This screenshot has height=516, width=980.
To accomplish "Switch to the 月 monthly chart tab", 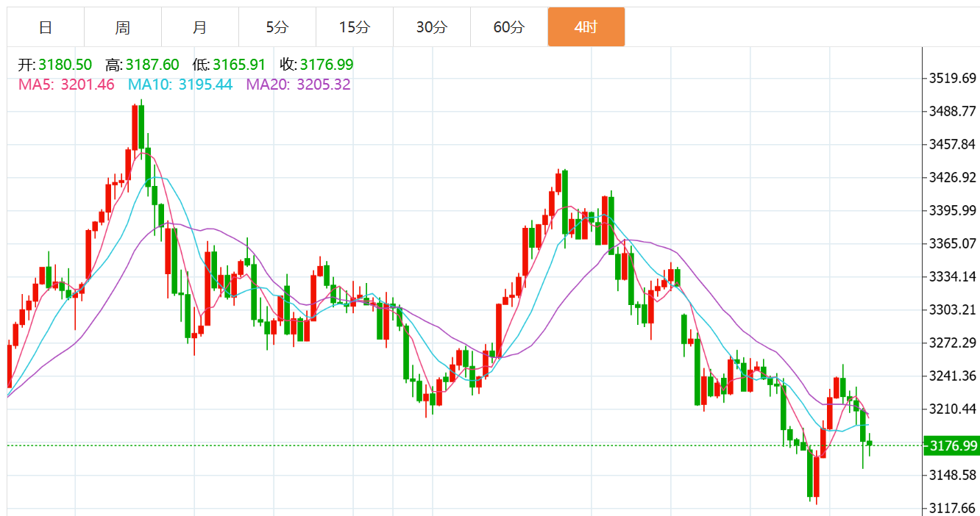I will 200,27.
